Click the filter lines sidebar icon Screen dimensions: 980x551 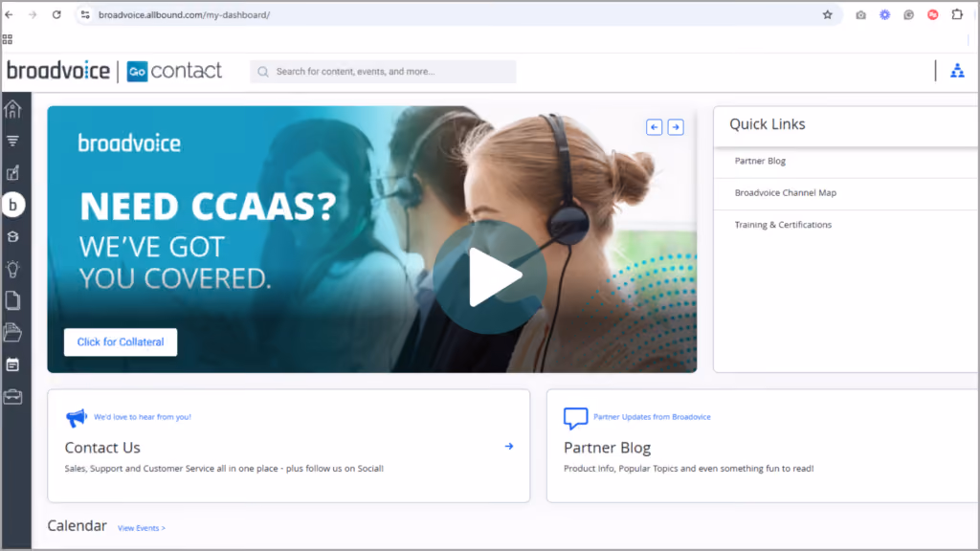pyautogui.click(x=12, y=142)
